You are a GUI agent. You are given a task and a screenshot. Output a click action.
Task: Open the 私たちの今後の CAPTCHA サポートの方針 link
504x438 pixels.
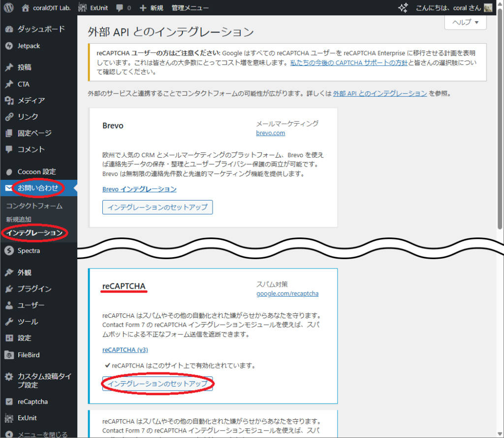point(349,63)
